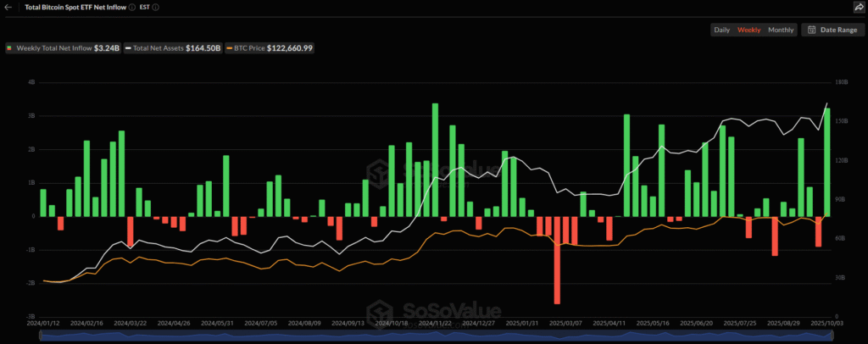The image size is (868, 344).
Task: Click the last green bar at 2025/10/03
Action: pos(826,162)
